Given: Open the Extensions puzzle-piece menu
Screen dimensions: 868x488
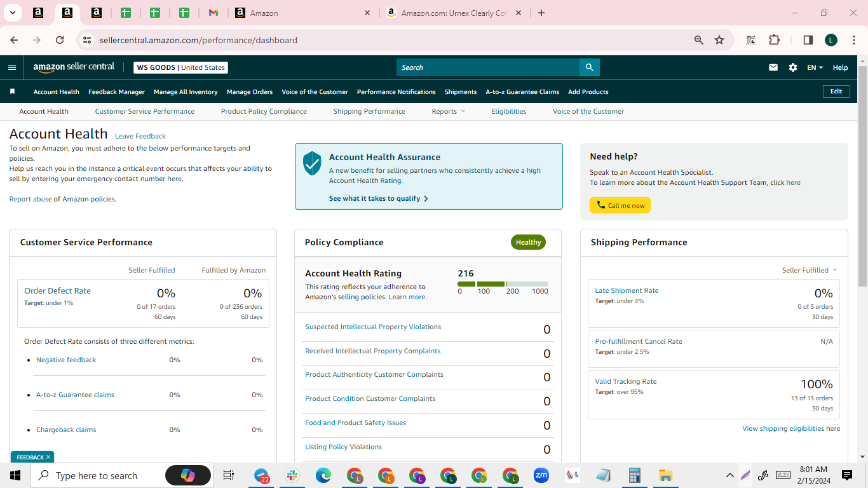Looking at the screenshot, I should click(774, 40).
